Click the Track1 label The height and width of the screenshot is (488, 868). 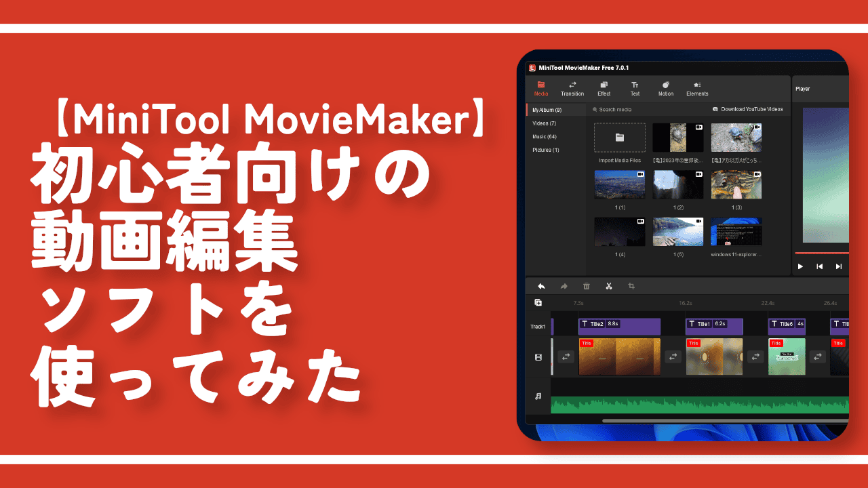[x=538, y=327]
